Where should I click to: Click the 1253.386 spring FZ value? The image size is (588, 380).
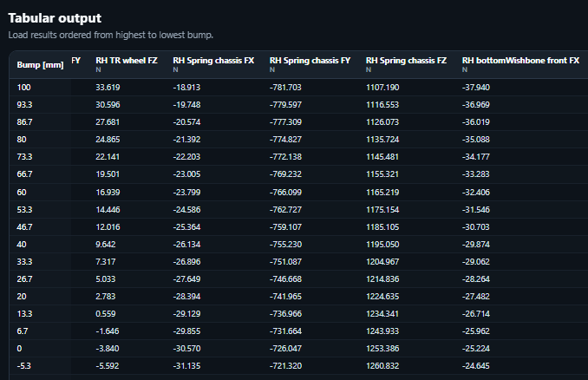pos(382,349)
